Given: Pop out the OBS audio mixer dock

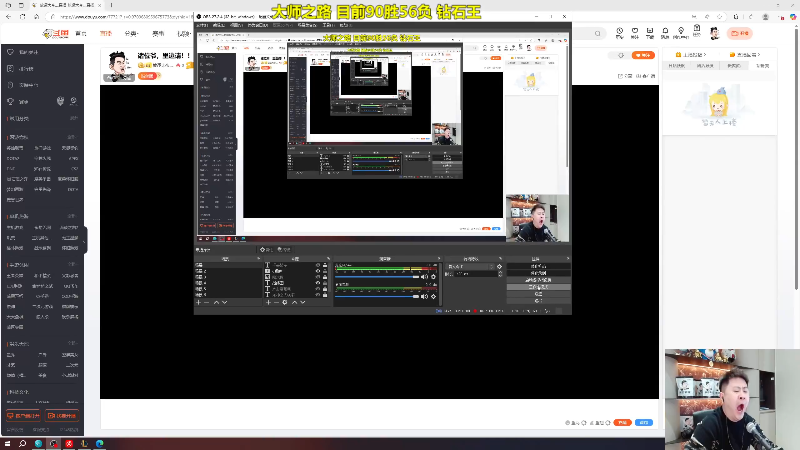Looking at the screenshot, I should [439, 259].
